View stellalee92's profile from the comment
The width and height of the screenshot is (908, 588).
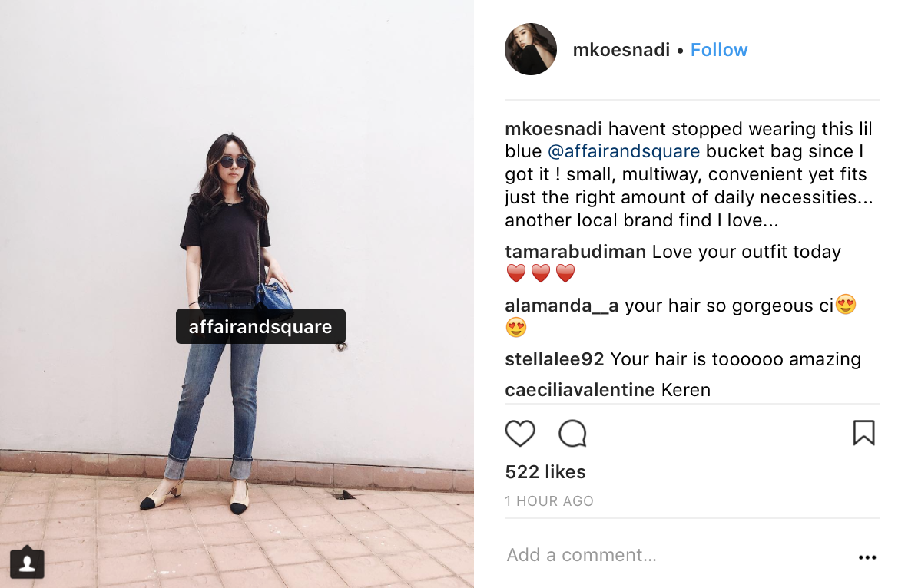click(554, 359)
